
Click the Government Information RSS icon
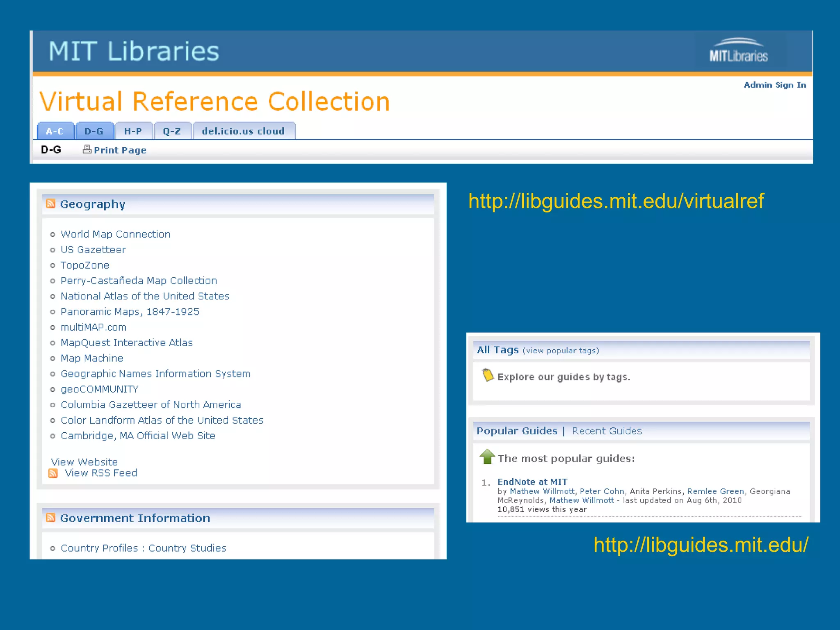[x=50, y=518]
